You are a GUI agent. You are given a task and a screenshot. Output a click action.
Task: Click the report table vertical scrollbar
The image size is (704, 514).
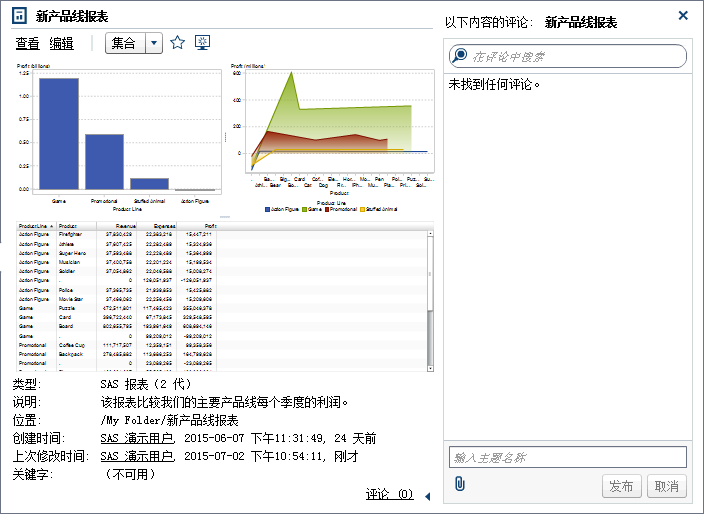click(430, 300)
